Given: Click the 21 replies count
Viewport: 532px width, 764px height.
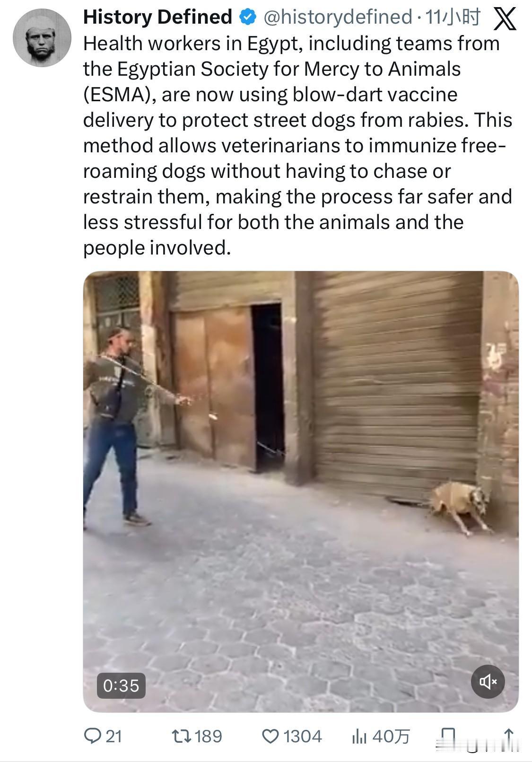Looking at the screenshot, I should [x=113, y=737].
